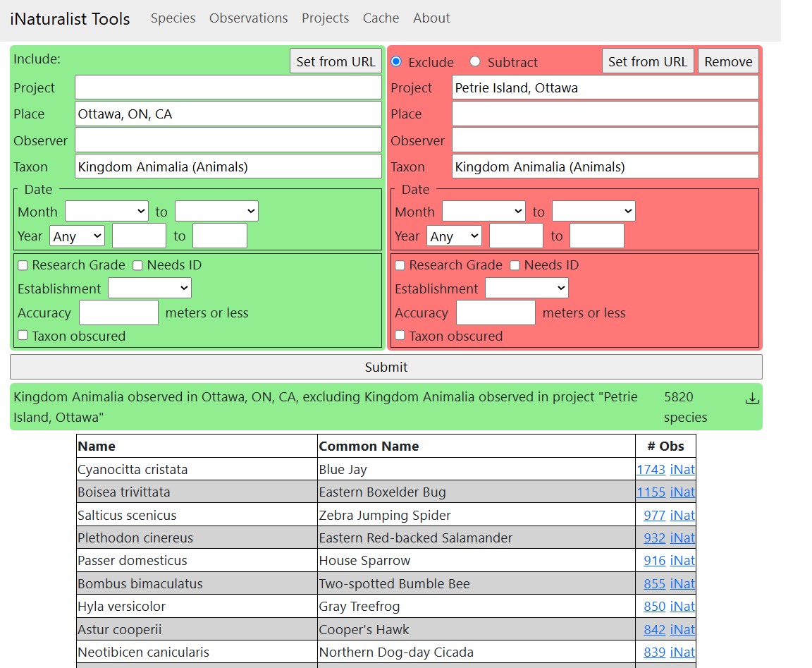Select the Exclude radio option
This screenshot has width=812, height=668.
point(396,61)
